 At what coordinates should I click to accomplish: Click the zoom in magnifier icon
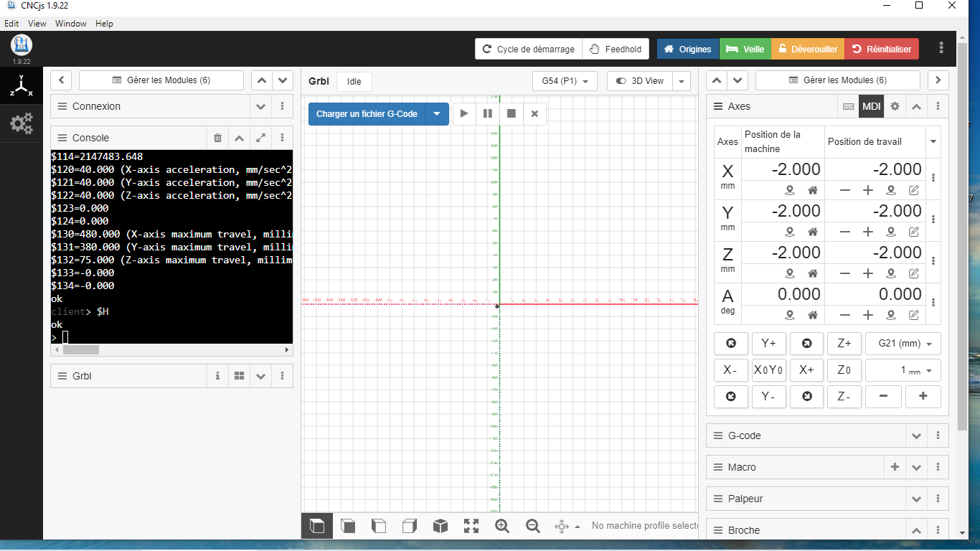[502, 526]
